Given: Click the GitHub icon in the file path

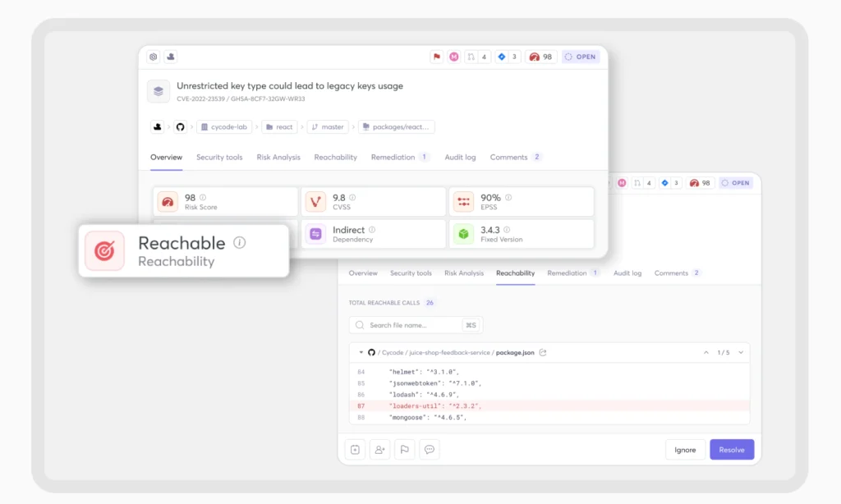Looking at the screenshot, I should (371, 352).
